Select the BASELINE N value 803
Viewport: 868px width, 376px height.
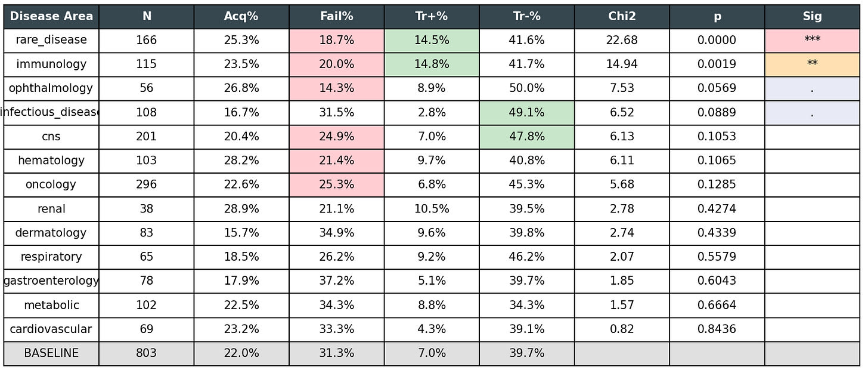[147, 353]
